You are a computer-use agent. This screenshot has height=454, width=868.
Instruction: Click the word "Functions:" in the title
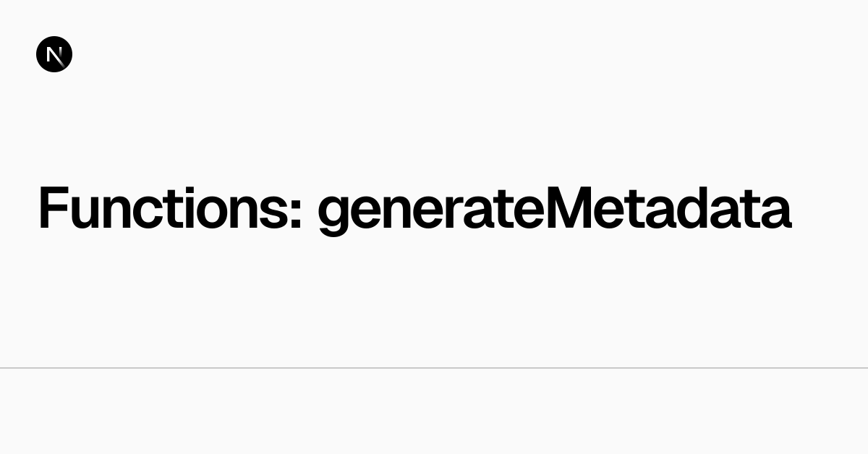pos(170,208)
